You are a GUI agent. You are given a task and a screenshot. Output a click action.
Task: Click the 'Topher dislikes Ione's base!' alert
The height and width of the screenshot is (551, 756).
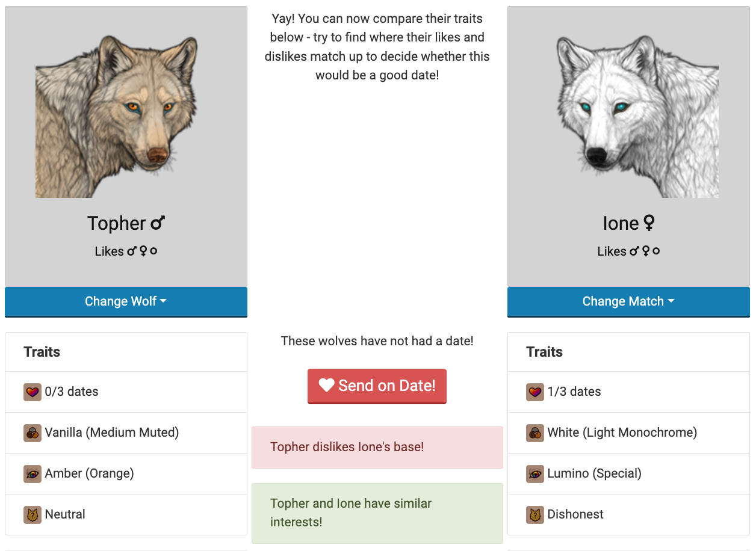tap(377, 448)
